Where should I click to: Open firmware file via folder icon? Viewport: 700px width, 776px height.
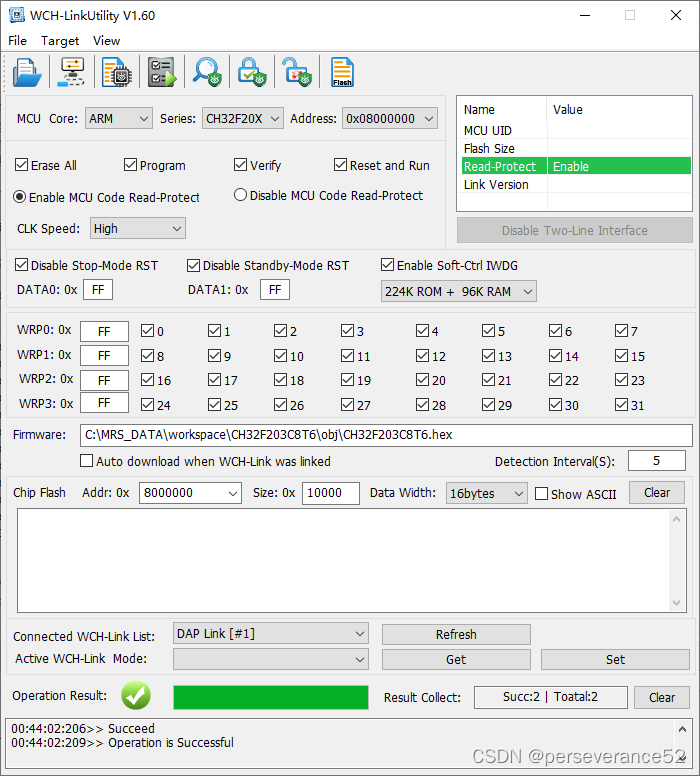pyautogui.click(x=26, y=72)
